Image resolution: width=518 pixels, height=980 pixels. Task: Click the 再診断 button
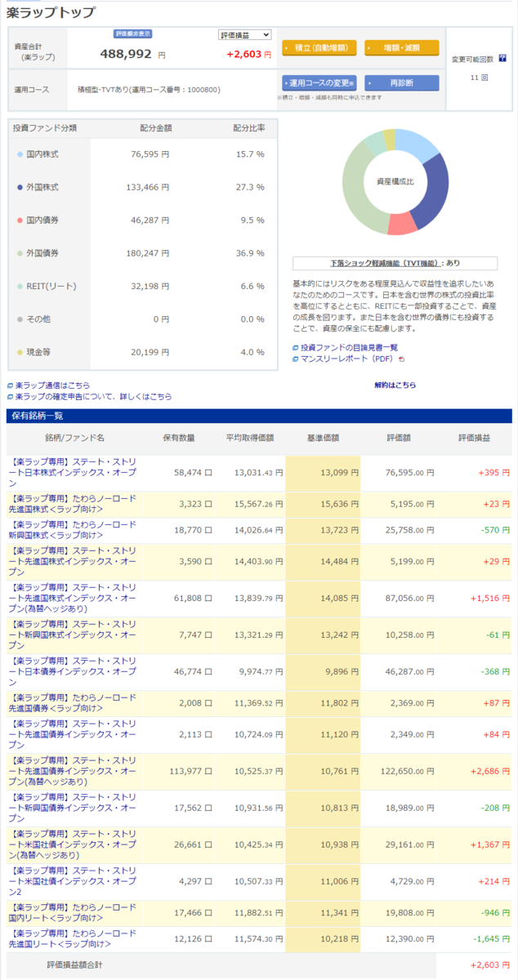[x=401, y=83]
